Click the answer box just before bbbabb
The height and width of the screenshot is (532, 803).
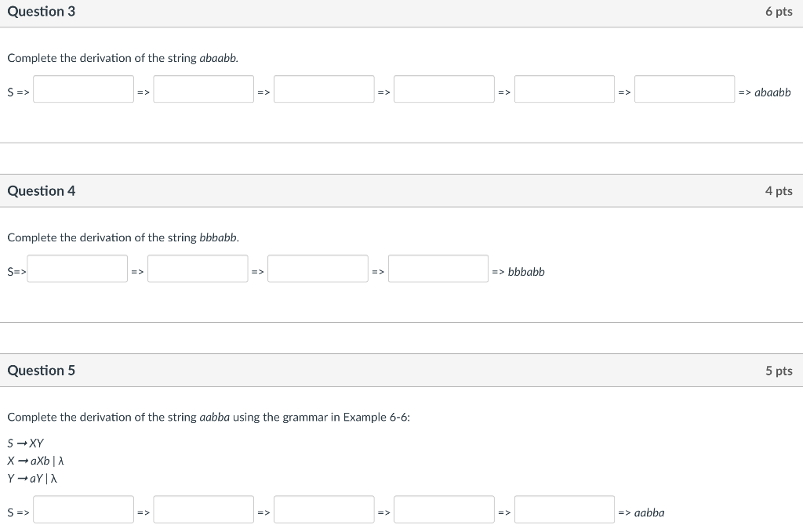(x=438, y=268)
